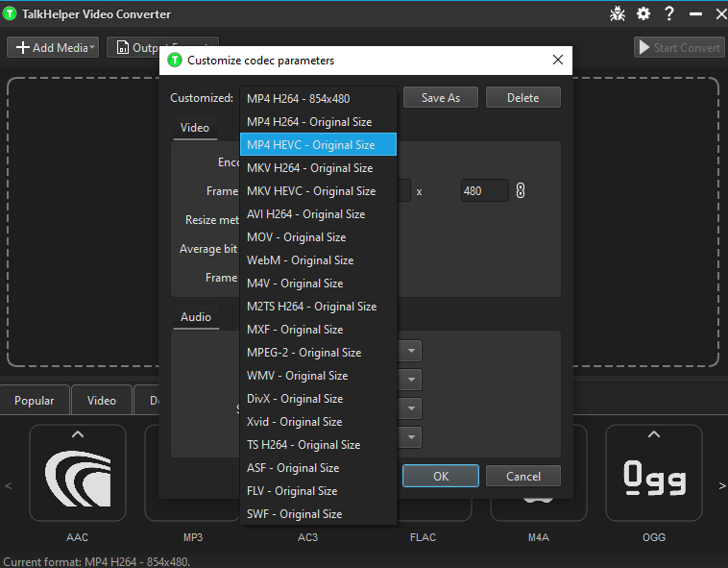
Task: Choose MOV - Original Size preset
Action: tap(318, 236)
